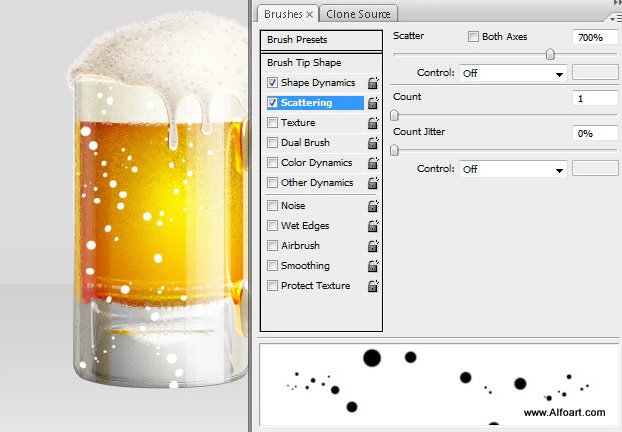Click the Count Jitter slider handle
This screenshot has height=432, width=622.
394,150
